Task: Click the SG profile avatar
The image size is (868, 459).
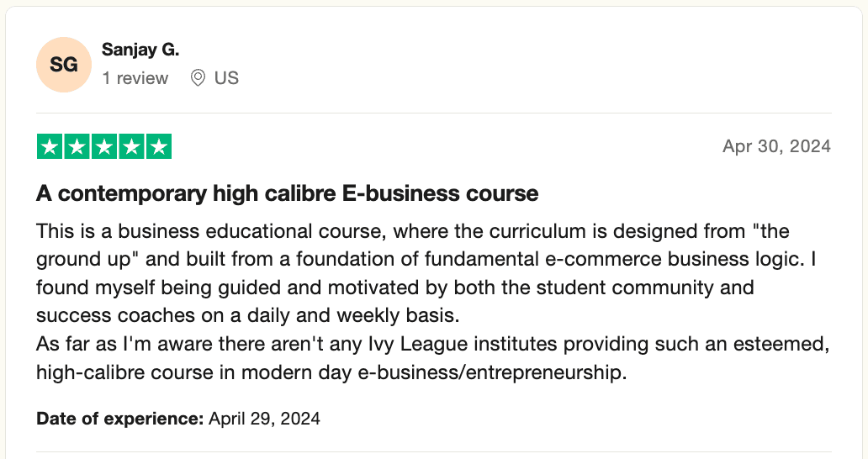Action: 64,64
